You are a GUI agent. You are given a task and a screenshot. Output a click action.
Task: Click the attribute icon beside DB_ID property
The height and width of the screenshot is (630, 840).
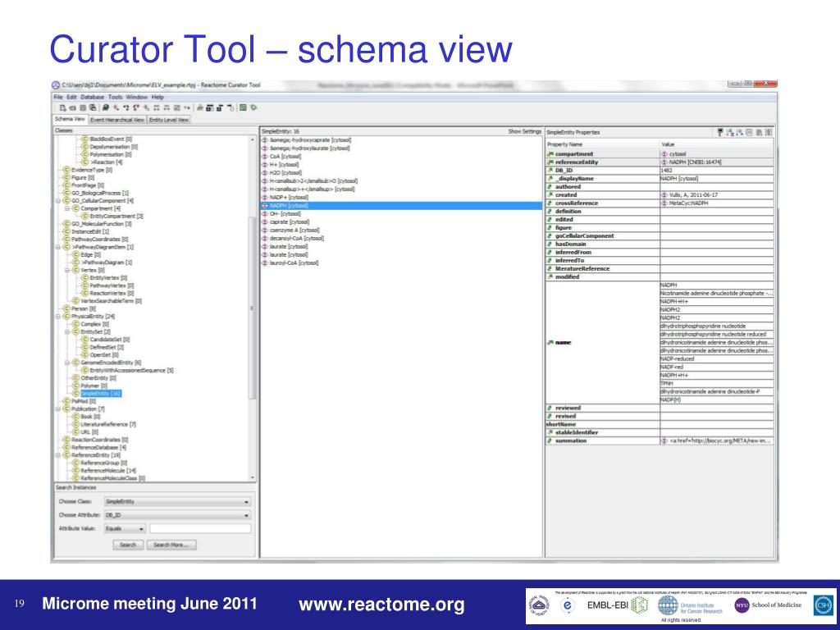point(550,171)
